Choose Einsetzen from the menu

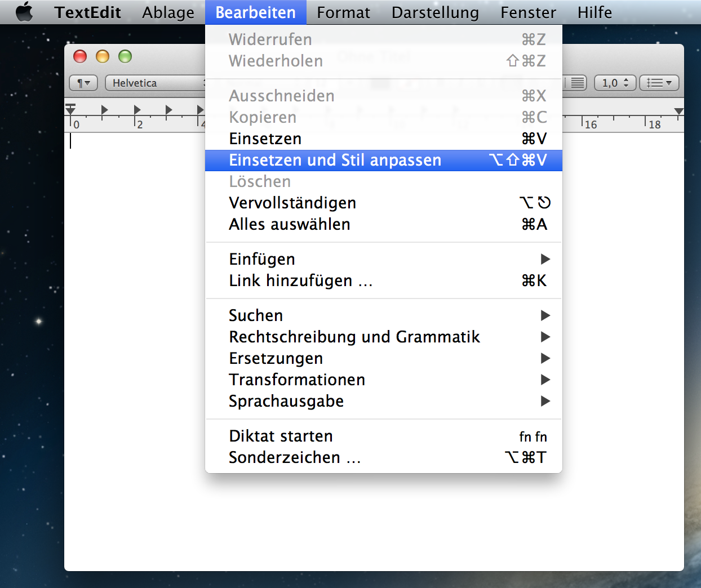[x=384, y=139]
